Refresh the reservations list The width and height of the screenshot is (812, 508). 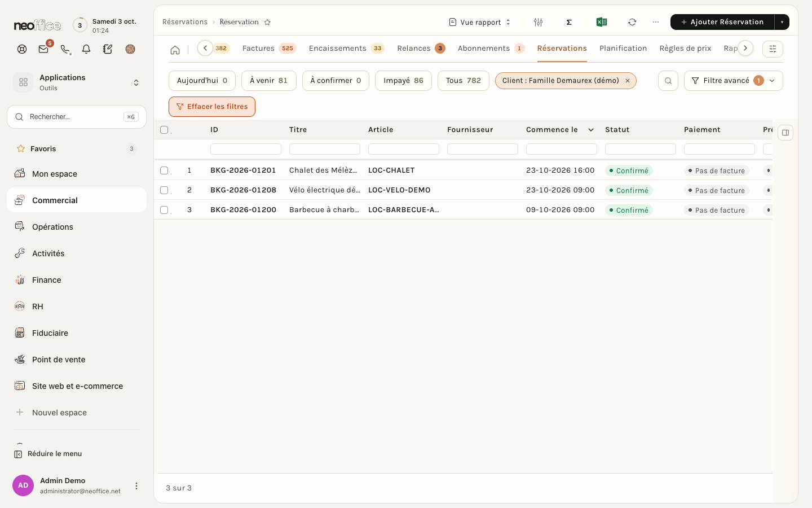632,22
